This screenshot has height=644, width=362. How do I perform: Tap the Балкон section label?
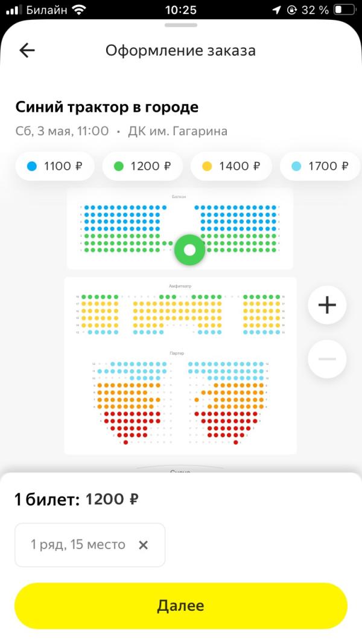click(180, 197)
